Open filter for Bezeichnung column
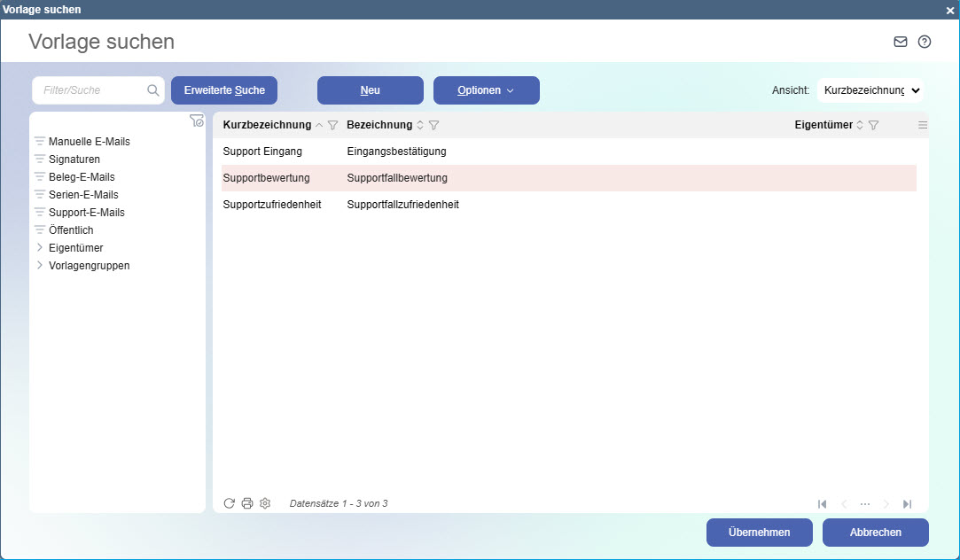This screenshot has height=560, width=960. click(x=434, y=126)
